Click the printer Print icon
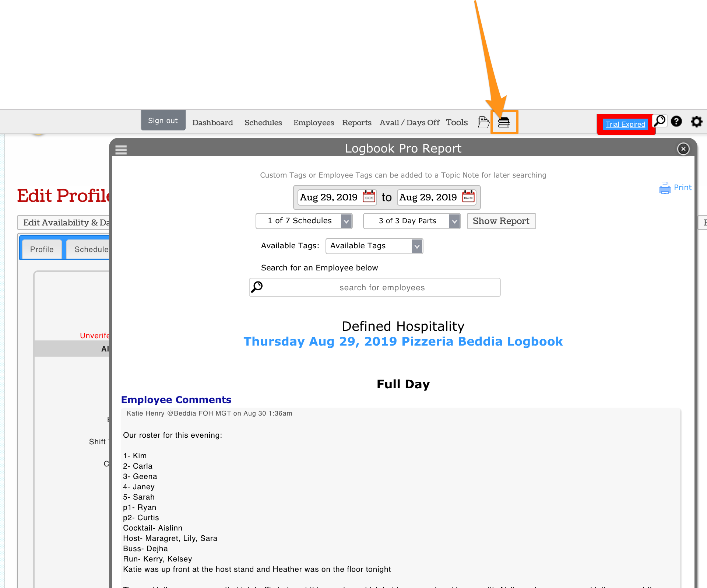The height and width of the screenshot is (588, 707). click(665, 188)
